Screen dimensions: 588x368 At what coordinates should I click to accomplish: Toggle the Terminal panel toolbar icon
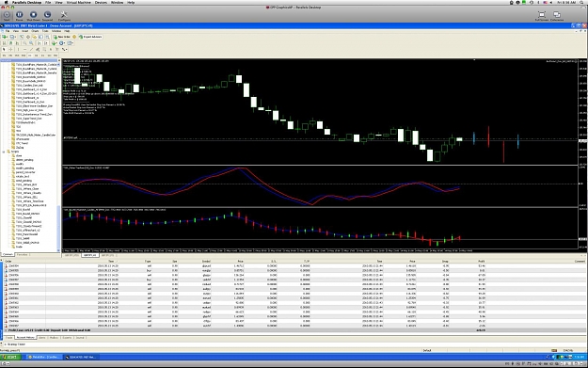pos(40,37)
